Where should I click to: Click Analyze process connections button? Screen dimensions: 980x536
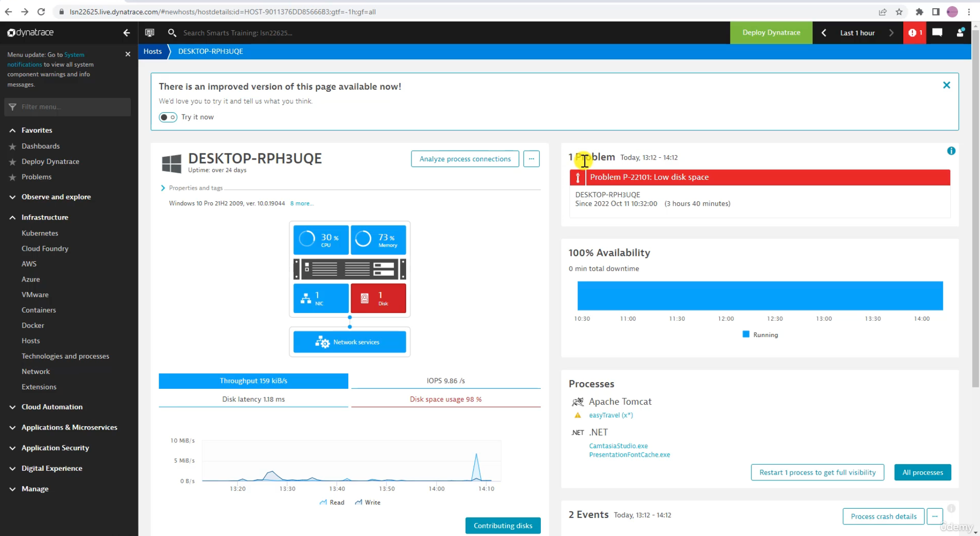(465, 159)
